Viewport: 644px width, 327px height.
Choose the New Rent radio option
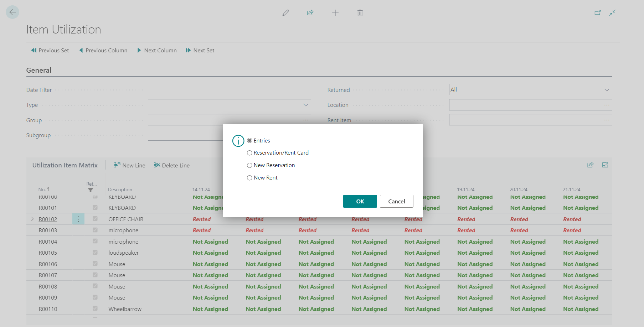tap(249, 178)
